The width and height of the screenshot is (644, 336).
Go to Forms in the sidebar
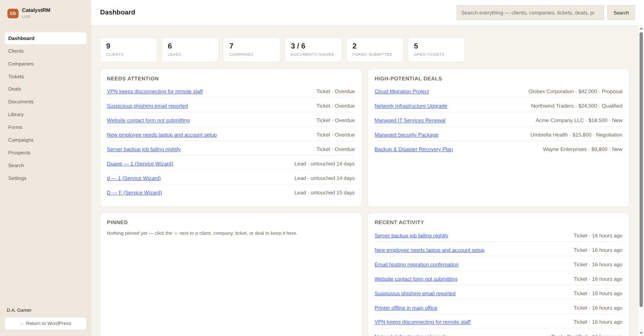46,127
